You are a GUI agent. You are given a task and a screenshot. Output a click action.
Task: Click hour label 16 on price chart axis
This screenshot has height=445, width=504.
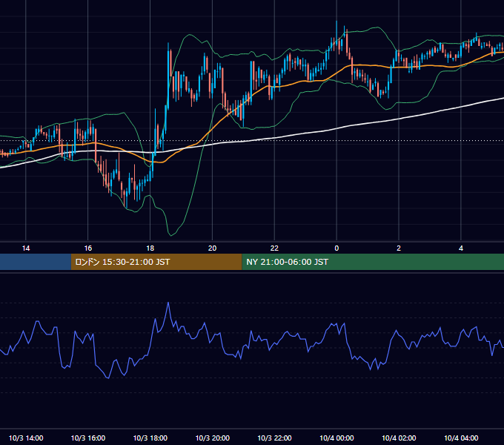[87, 248]
